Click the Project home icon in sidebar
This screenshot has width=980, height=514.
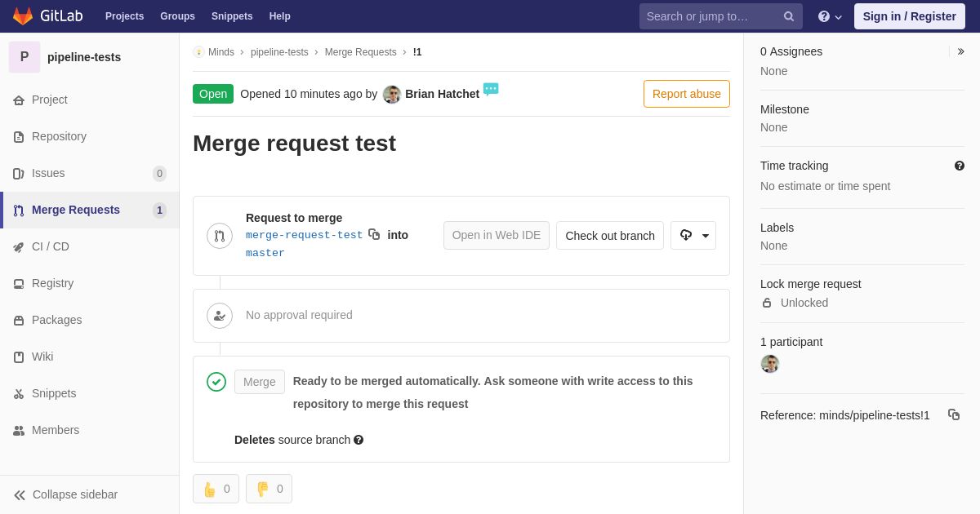point(19,100)
